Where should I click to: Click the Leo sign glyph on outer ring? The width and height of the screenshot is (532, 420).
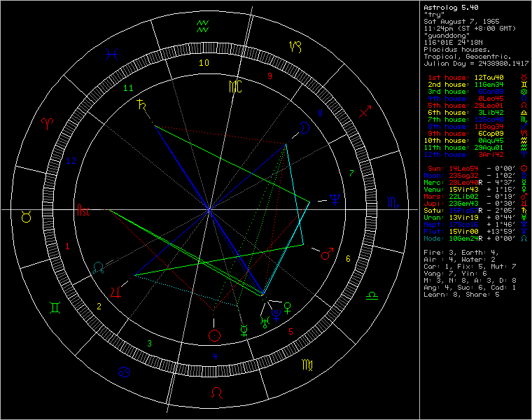pyautogui.click(x=216, y=393)
